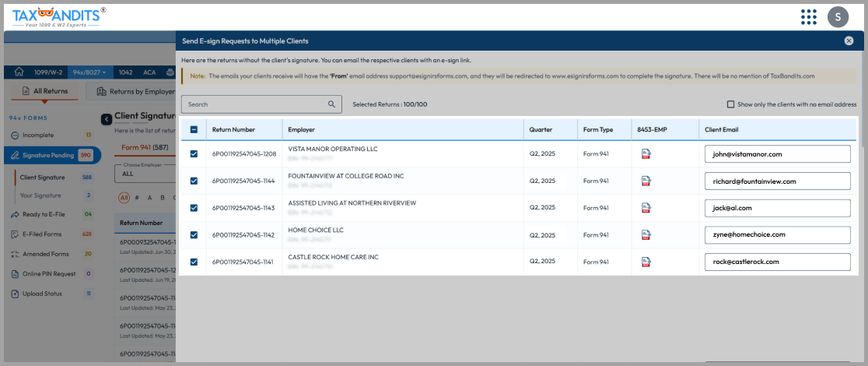Viewport: 868px width, 366px height.
Task: Click the search magnifier icon
Action: 331,104
